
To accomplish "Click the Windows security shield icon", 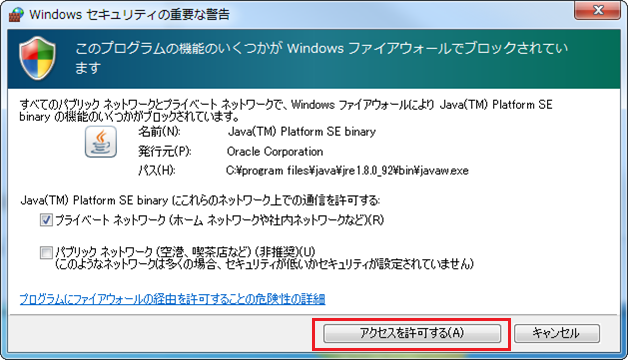I will [38, 58].
